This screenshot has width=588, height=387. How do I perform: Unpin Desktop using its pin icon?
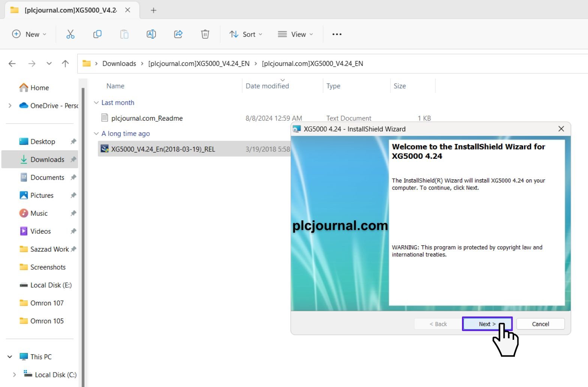pyautogui.click(x=73, y=142)
